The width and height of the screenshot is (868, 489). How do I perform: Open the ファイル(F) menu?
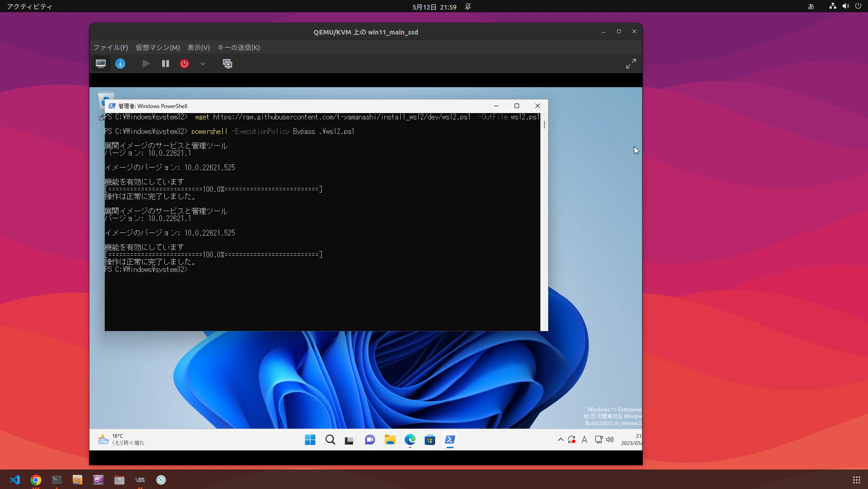tap(111, 48)
